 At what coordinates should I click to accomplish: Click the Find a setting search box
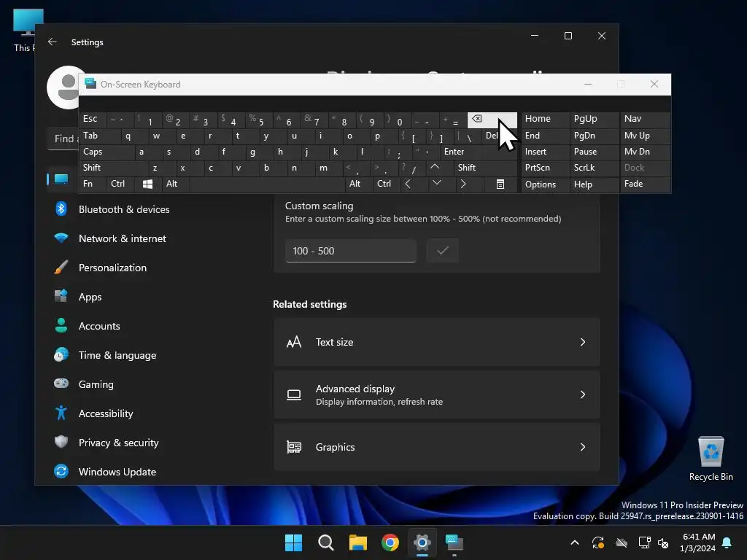(63, 139)
